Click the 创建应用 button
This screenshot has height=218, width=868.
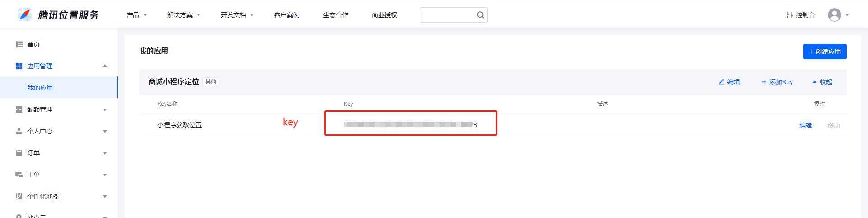tap(825, 52)
